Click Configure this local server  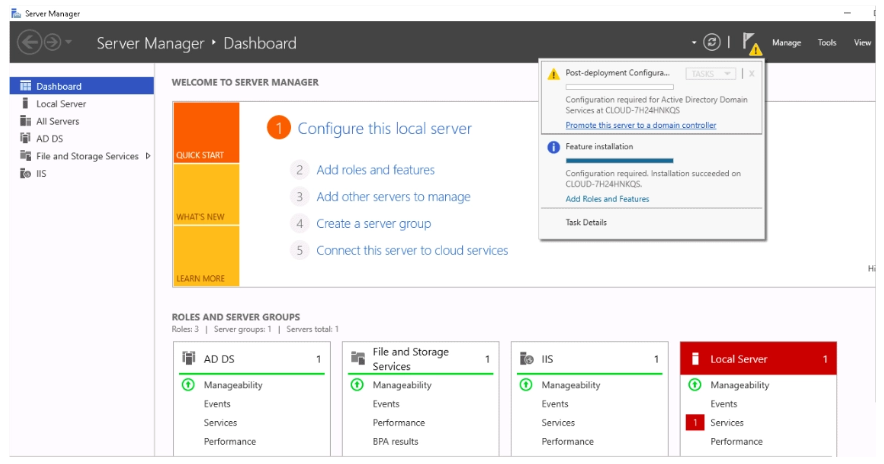384,129
